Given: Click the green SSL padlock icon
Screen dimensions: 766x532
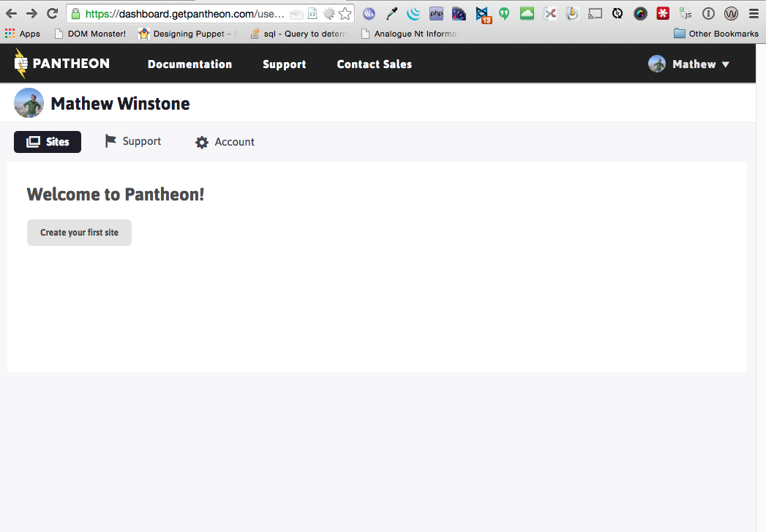Looking at the screenshot, I should 75,14.
